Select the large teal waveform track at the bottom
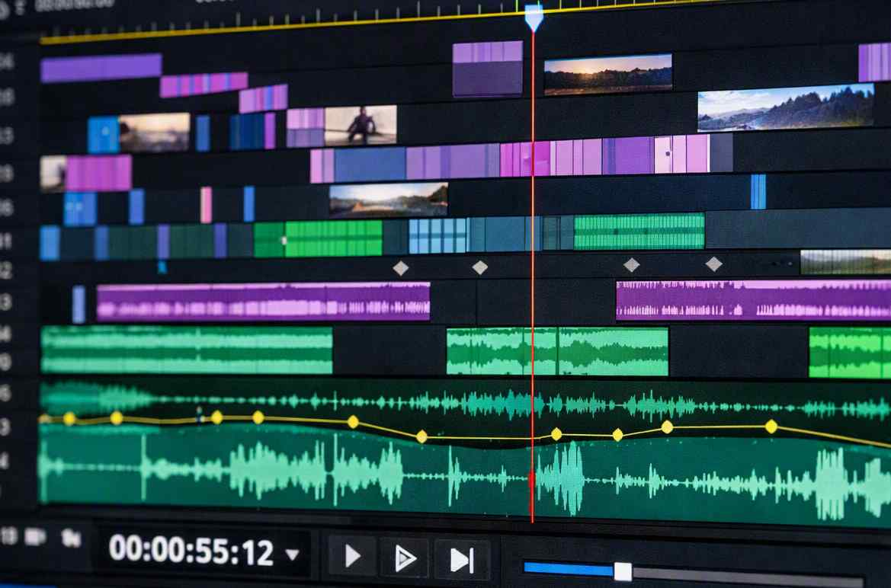This screenshot has height=588, width=891. (x=464, y=475)
